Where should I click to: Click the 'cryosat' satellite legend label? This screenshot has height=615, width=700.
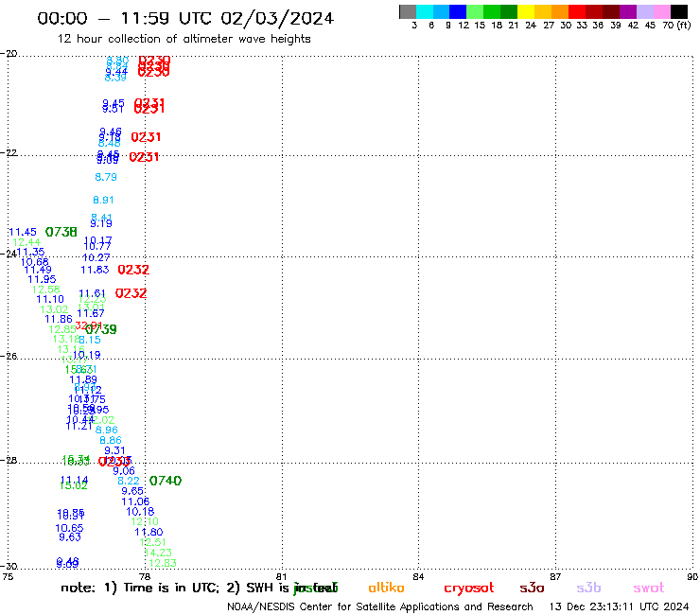coord(469,589)
